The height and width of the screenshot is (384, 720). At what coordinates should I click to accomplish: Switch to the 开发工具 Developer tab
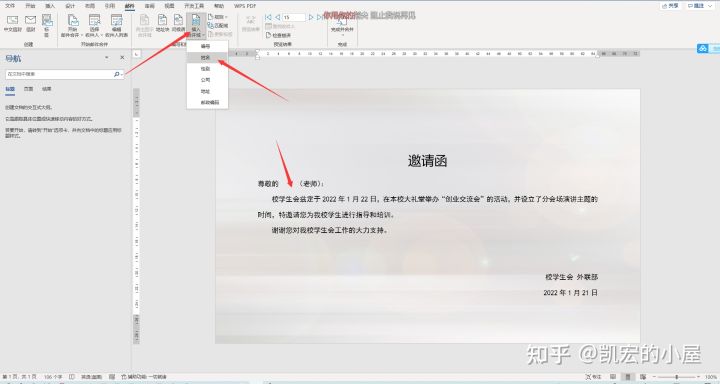pos(194,6)
